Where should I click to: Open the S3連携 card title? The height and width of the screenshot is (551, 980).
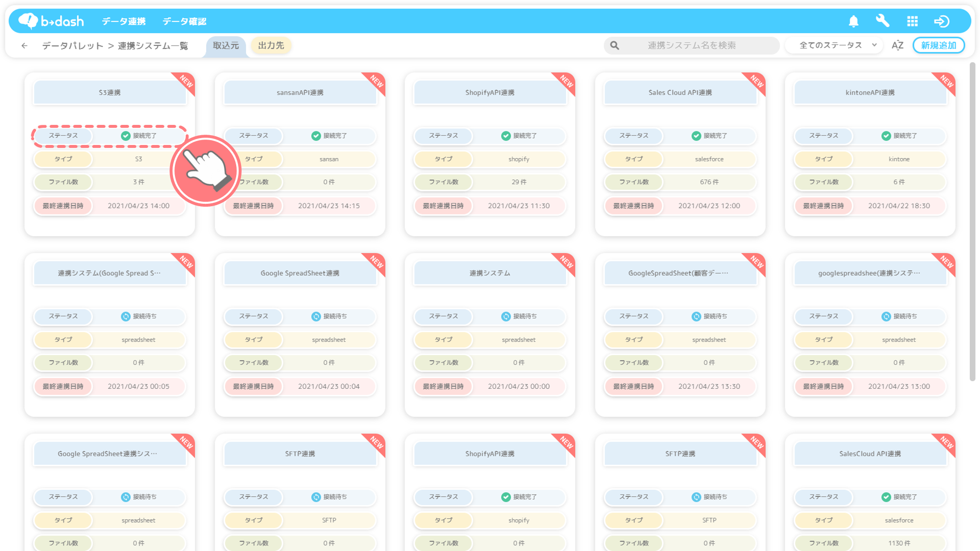tap(110, 93)
